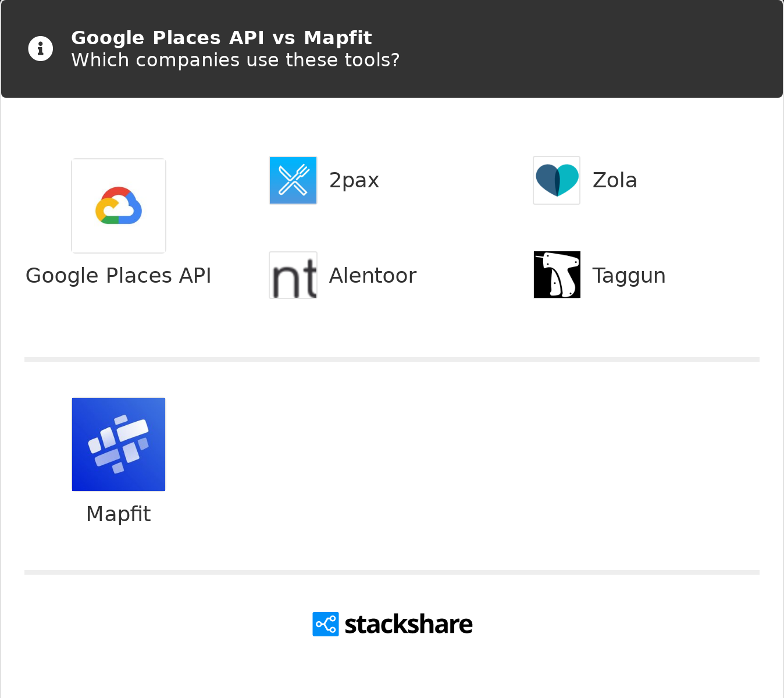Click the Alentoor 'nt' logo

pyautogui.click(x=293, y=276)
